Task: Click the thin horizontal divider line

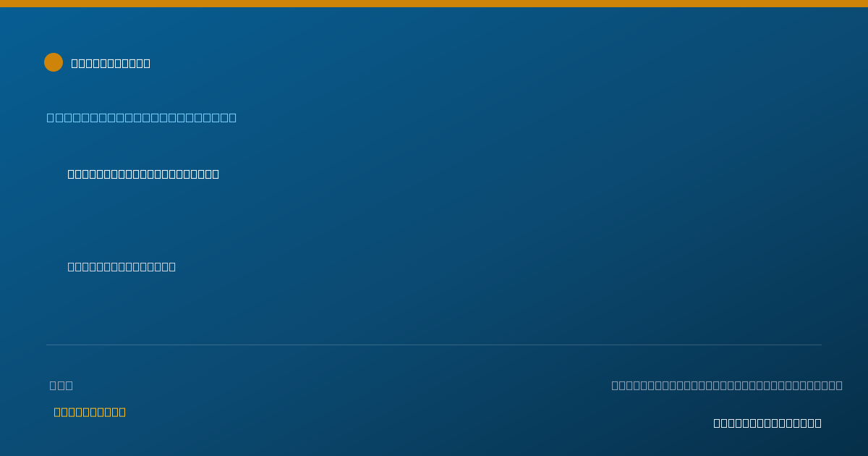Action: tap(434, 345)
